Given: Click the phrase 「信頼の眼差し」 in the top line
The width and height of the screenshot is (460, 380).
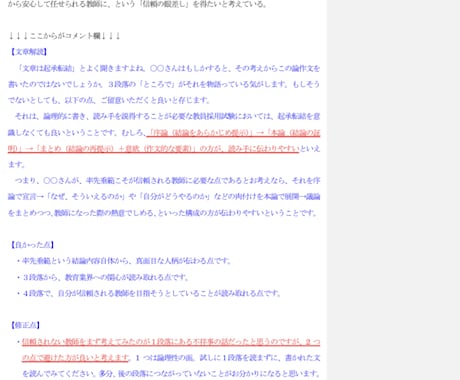Looking at the screenshot, I should 164,4.
